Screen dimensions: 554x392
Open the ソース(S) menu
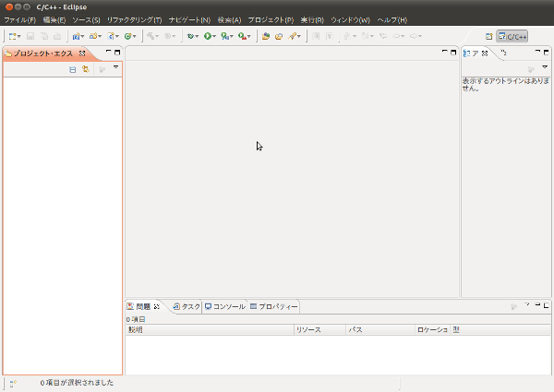point(86,20)
